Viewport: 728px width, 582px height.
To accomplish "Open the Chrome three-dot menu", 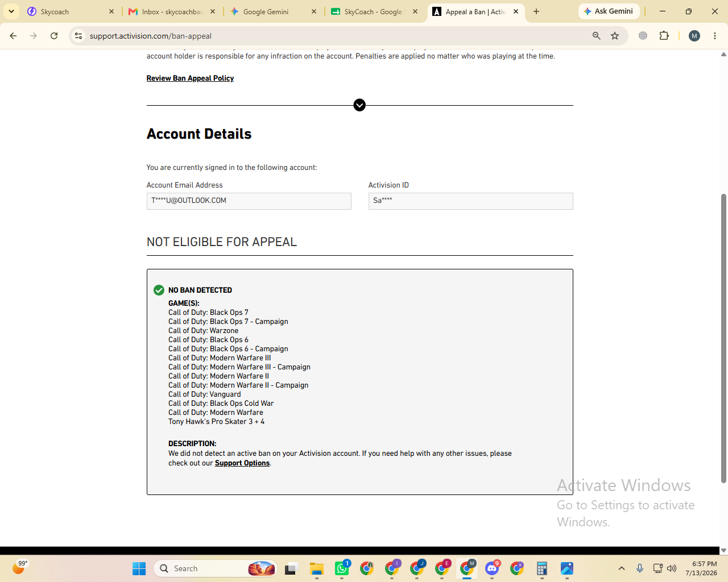I will tap(715, 36).
